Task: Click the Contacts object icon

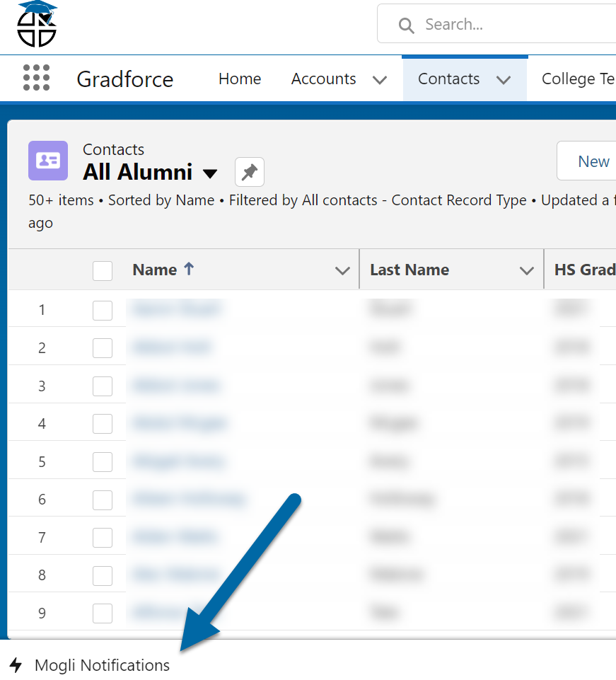Action: [48, 161]
